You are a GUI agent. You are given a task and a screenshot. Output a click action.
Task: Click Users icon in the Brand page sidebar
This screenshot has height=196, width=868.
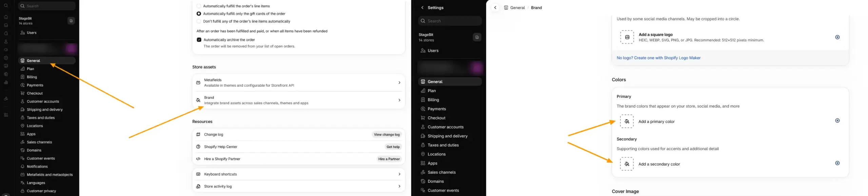pos(423,50)
